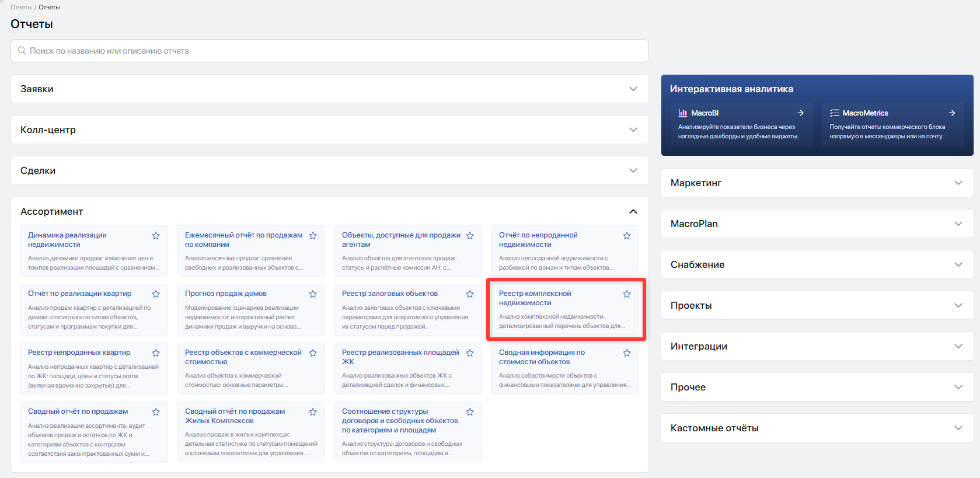980x478 pixels.
Task: Go to Отчеты parent breadcrumb link
Action: click(x=21, y=7)
